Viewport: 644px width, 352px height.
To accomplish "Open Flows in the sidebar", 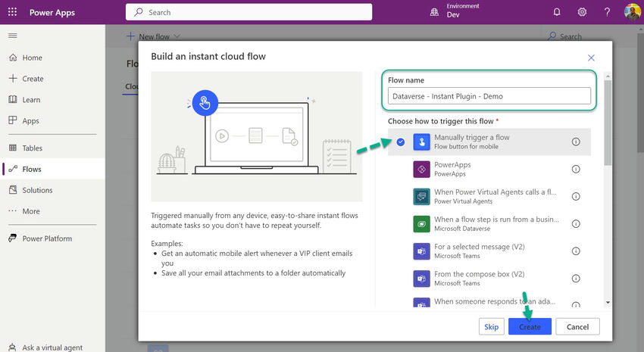I will click(x=52, y=169).
